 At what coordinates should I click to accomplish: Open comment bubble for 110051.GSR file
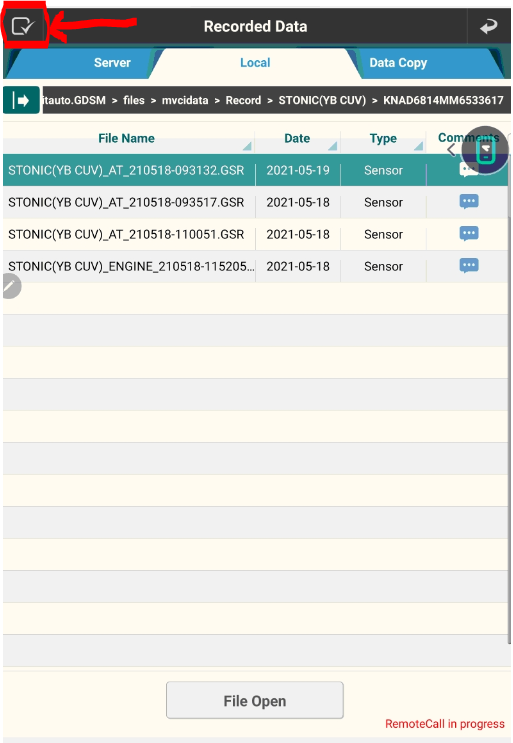469,234
